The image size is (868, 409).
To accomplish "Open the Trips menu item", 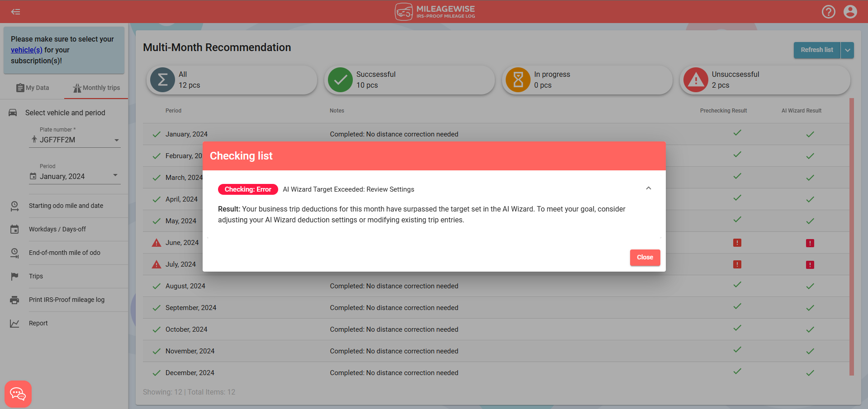I will pos(36,276).
